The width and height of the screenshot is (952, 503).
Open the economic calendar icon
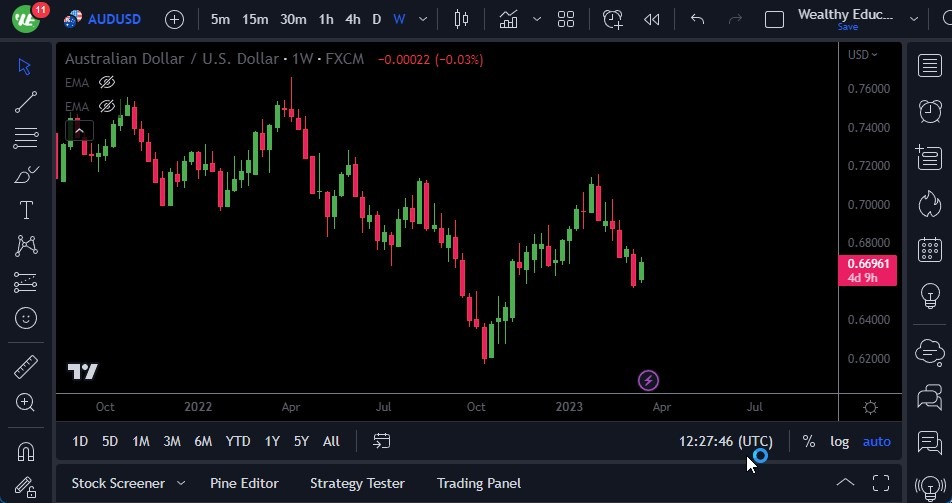coord(929,249)
